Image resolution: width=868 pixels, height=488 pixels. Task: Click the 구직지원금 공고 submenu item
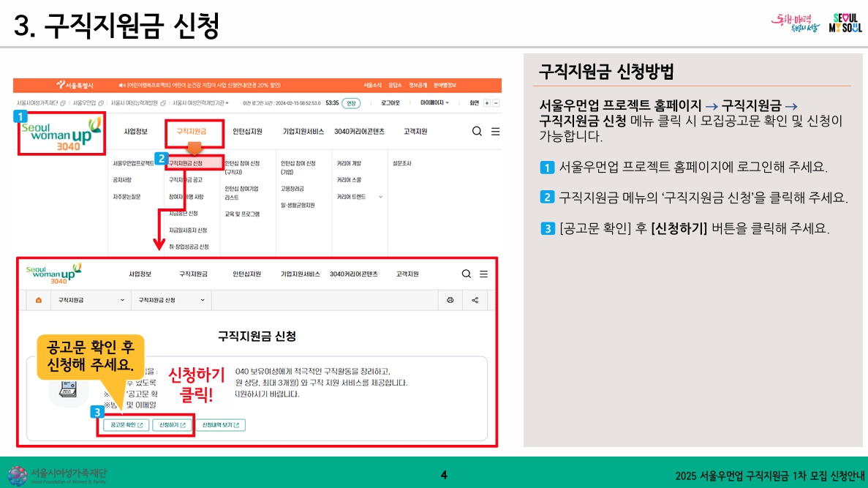[186, 180]
